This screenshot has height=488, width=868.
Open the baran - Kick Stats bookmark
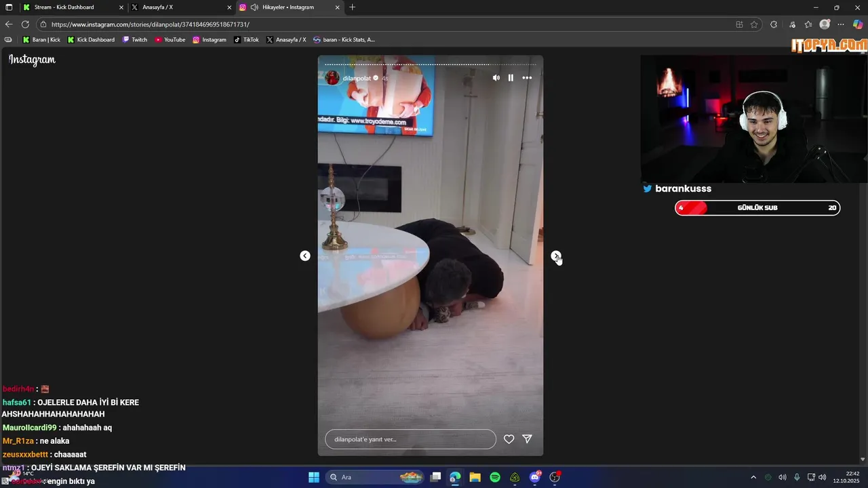coord(344,40)
